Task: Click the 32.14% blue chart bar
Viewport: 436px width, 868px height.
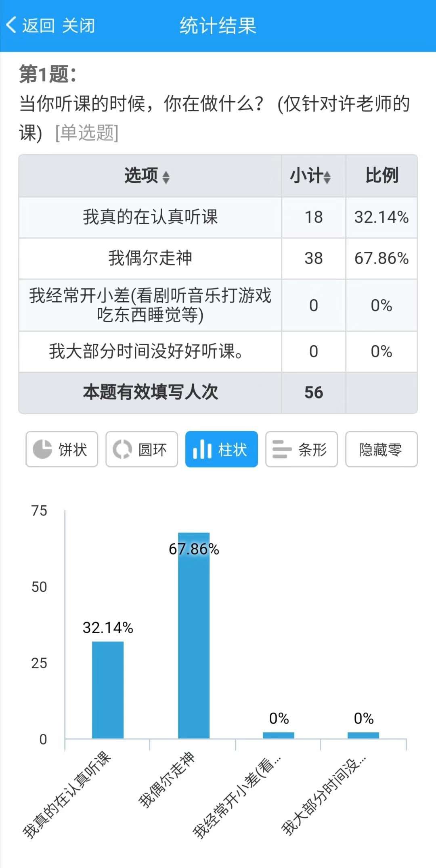Action: [108, 690]
